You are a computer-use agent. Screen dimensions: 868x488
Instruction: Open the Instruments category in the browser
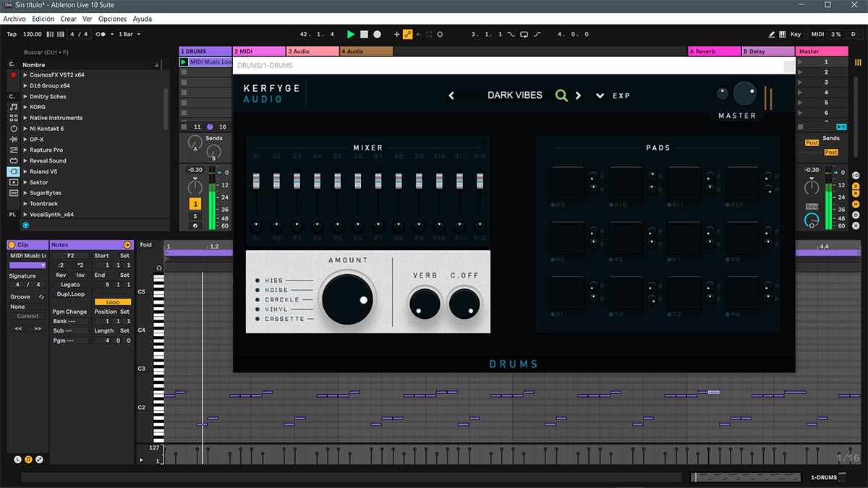[x=13, y=129]
